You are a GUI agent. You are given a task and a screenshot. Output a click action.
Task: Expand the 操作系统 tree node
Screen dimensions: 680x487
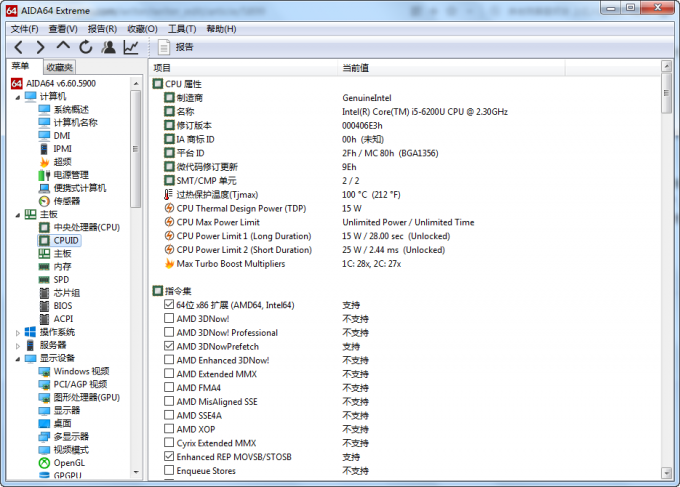[x=18, y=332]
